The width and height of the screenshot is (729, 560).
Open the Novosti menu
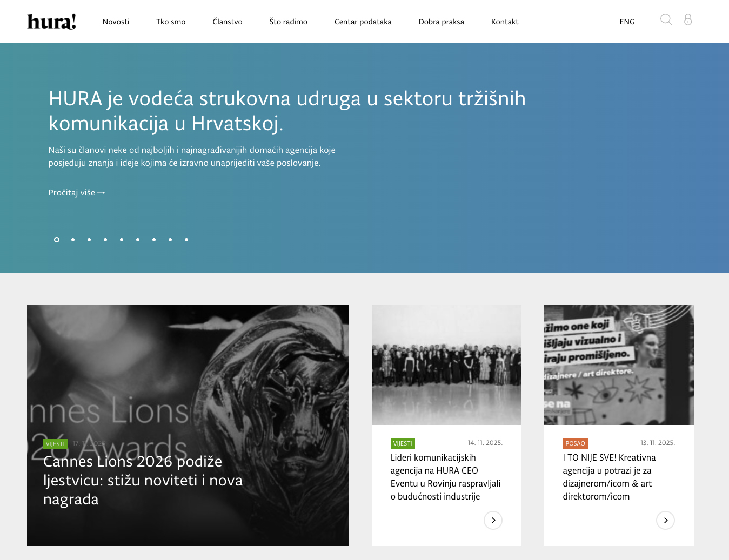(116, 22)
